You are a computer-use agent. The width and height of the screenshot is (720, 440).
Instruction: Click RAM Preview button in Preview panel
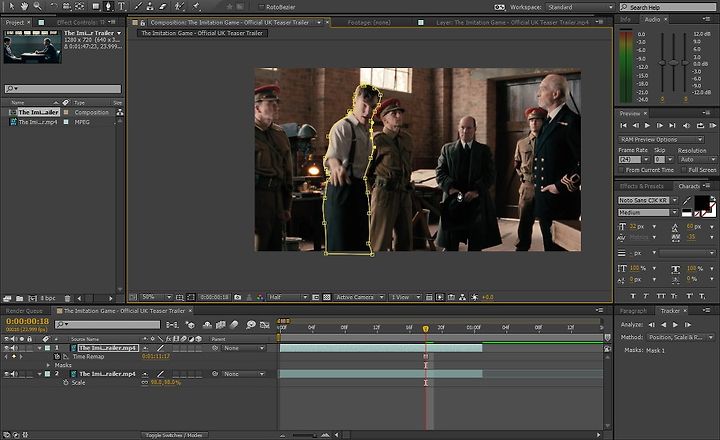713,125
